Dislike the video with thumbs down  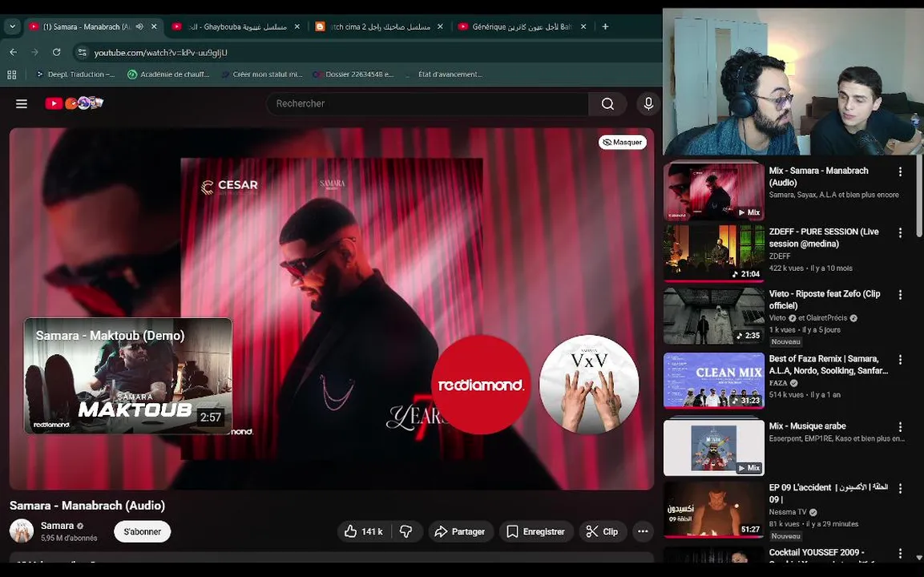click(406, 531)
